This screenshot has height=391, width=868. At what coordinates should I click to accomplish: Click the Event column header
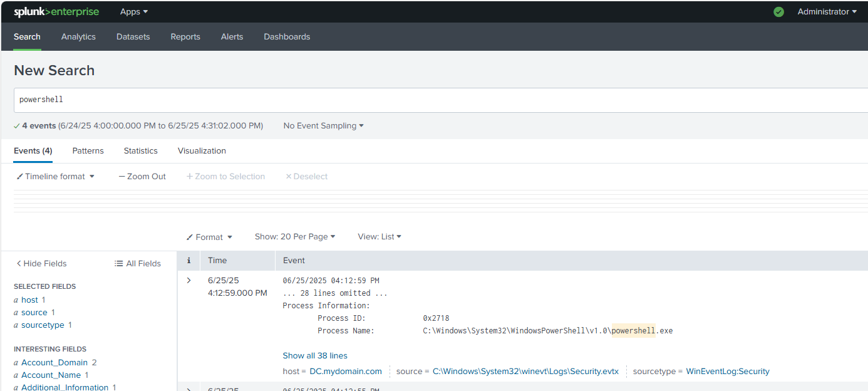[294, 261]
